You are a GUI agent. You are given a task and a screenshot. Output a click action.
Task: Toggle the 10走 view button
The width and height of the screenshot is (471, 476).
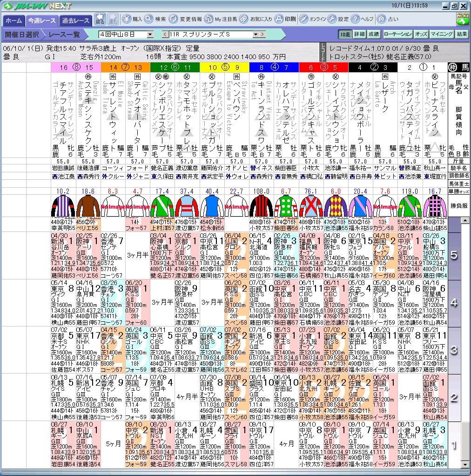[x=345, y=34]
